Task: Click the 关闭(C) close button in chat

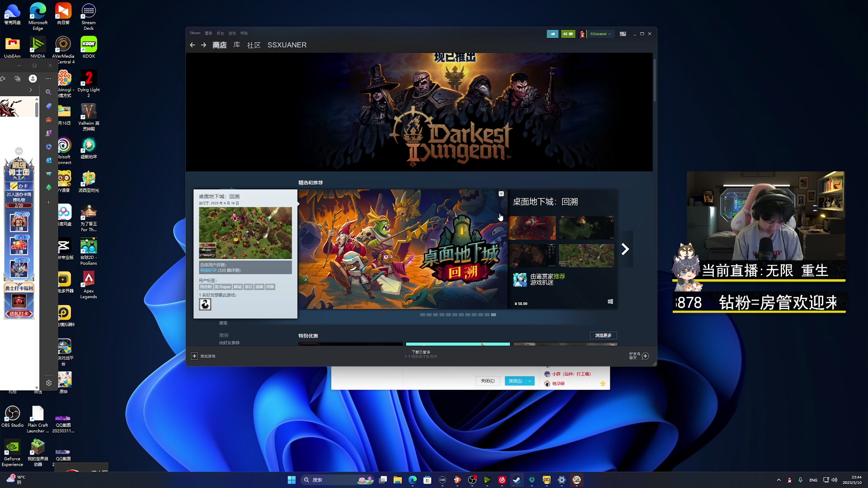Action: pos(487,381)
